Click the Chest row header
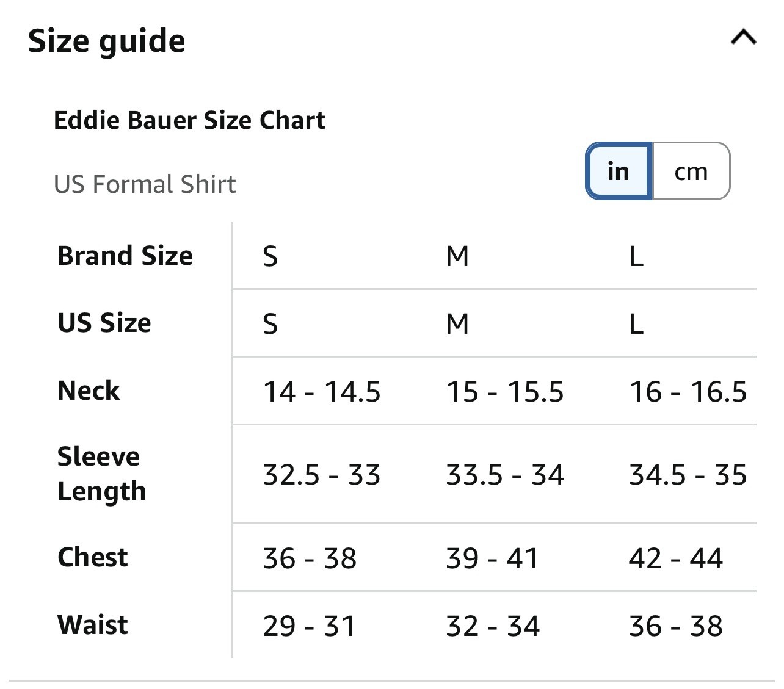Image resolution: width=784 pixels, height=689 pixels. click(93, 557)
